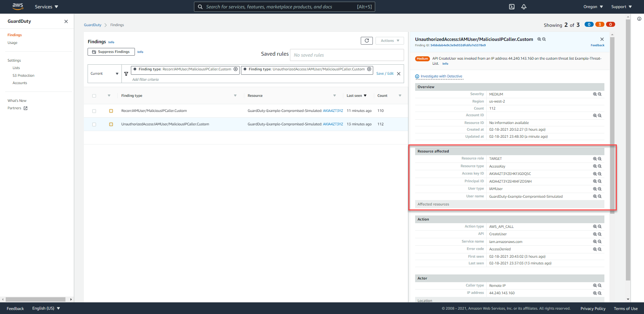Select all findings header checkbox
This screenshot has width=644, height=314.
[94, 96]
